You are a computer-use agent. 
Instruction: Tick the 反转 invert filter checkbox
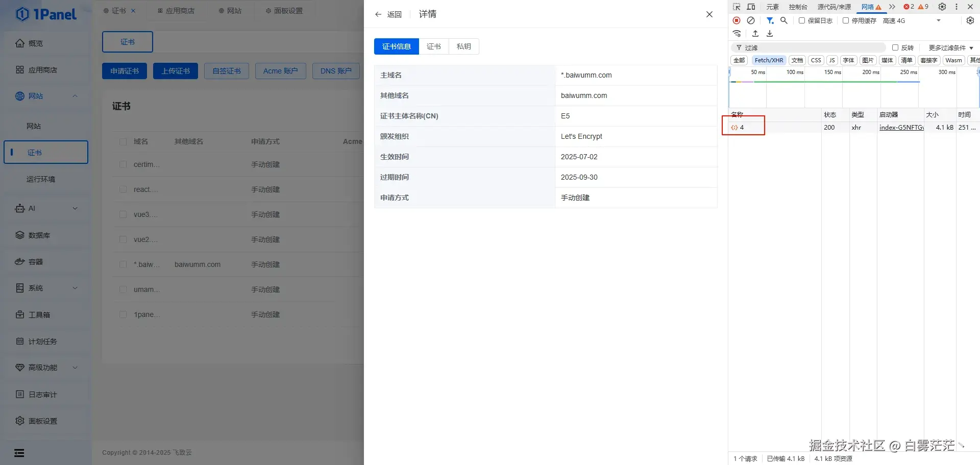pyautogui.click(x=895, y=47)
